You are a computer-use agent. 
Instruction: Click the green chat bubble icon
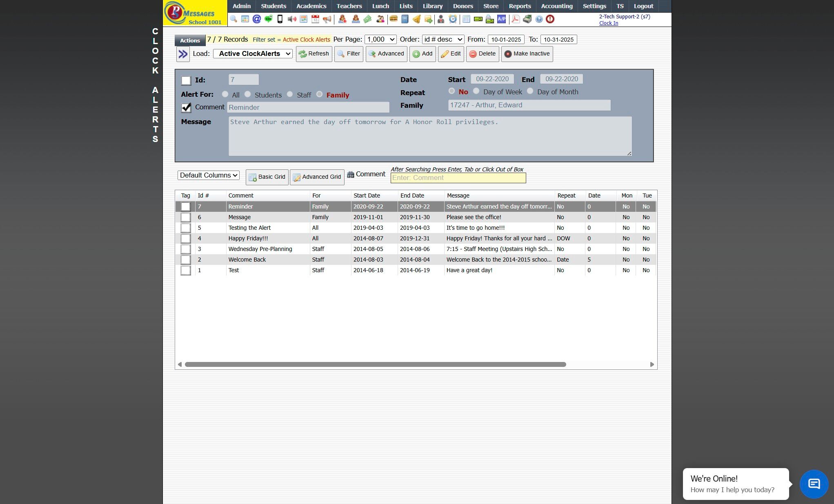[268, 19]
